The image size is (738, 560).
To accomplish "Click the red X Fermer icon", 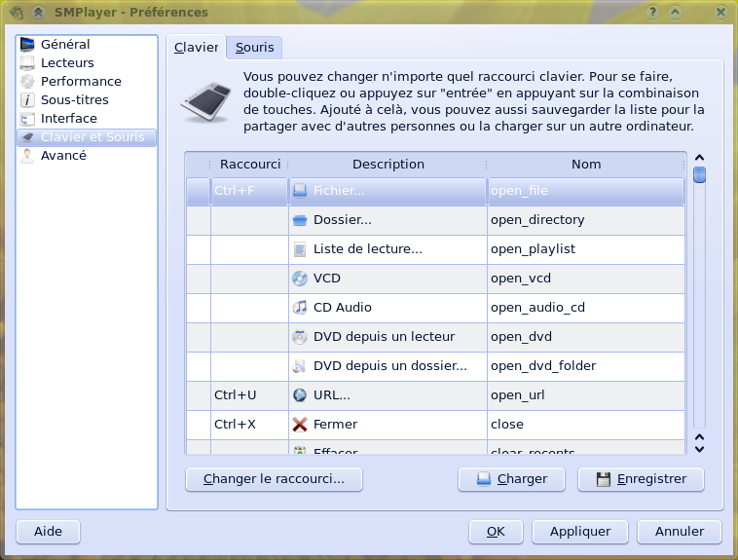I will 300,425.
